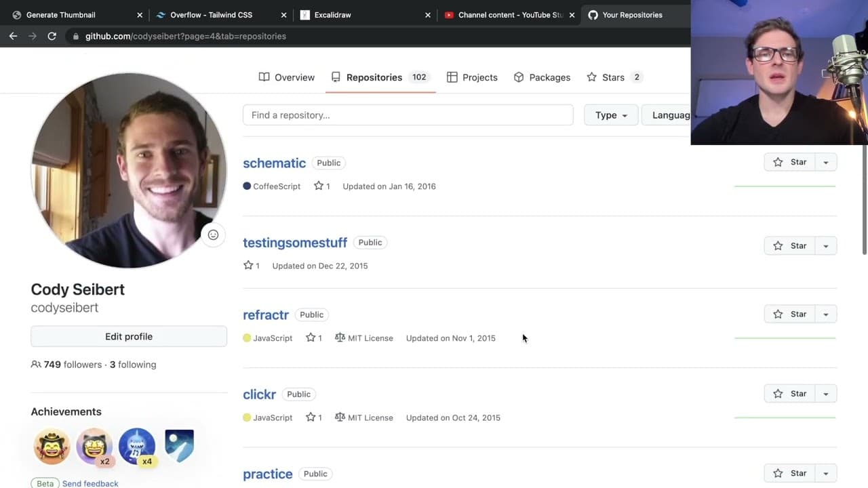Click the address bar lock icon
This screenshot has height=488, width=868.
pos(75,36)
